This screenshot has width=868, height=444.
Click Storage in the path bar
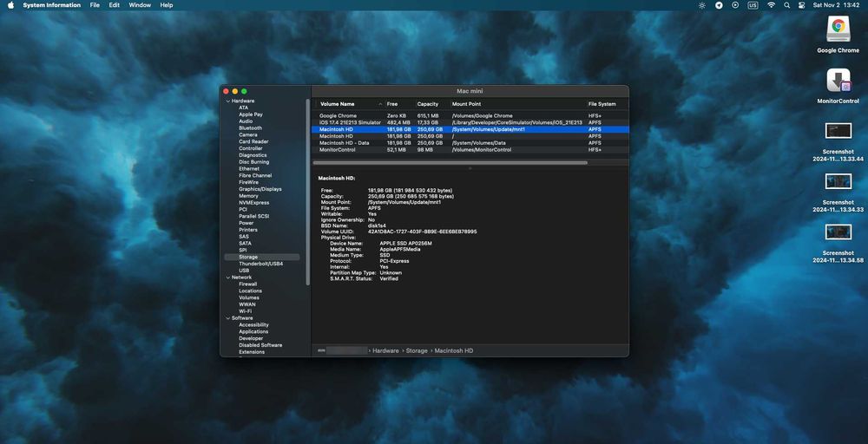click(417, 351)
